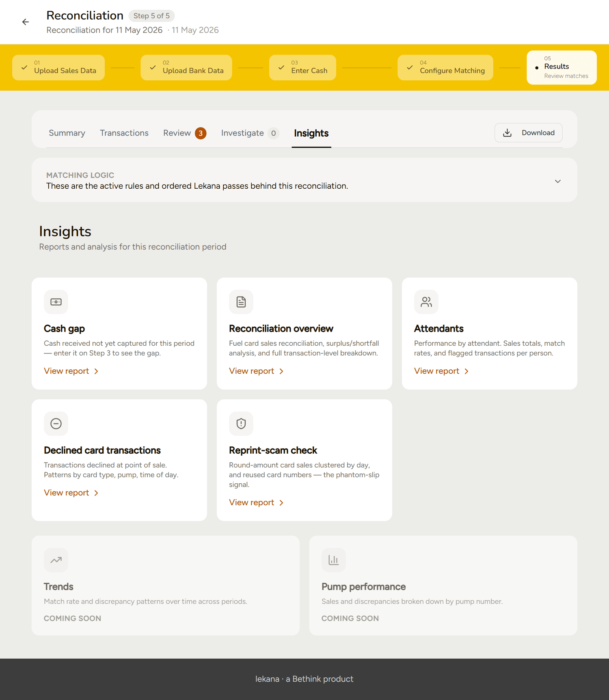The image size is (609, 700).
Task: Open View report for Reprint-scam check
Action: pyautogui.click(x=256, y=503)
